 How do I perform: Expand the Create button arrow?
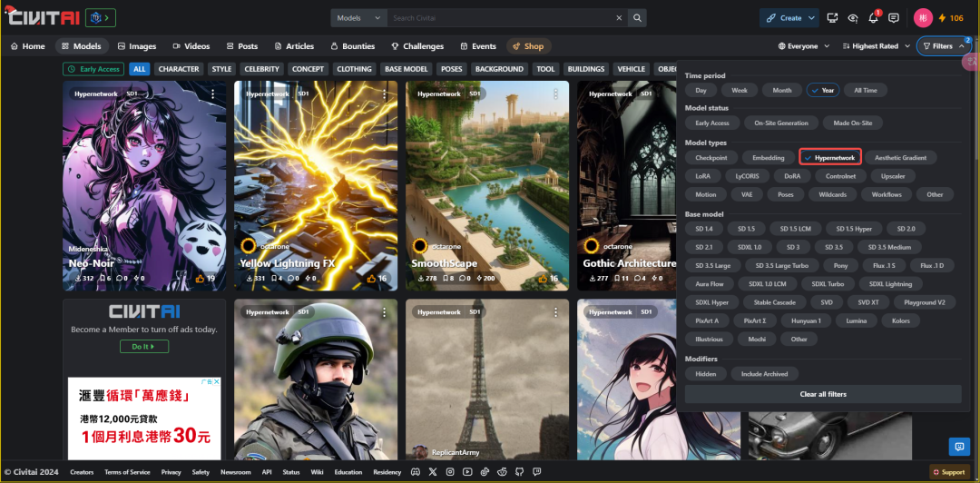(x=810, y=18)
